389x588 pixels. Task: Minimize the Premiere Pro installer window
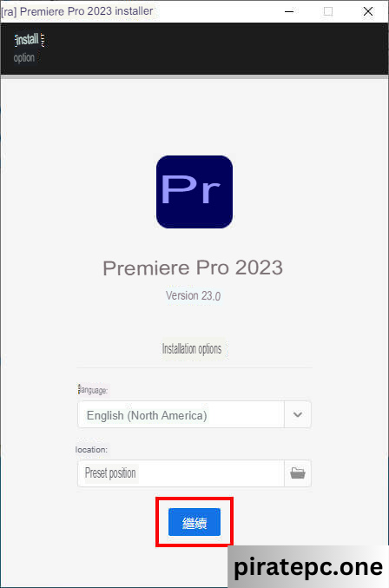tap(289, 11)
